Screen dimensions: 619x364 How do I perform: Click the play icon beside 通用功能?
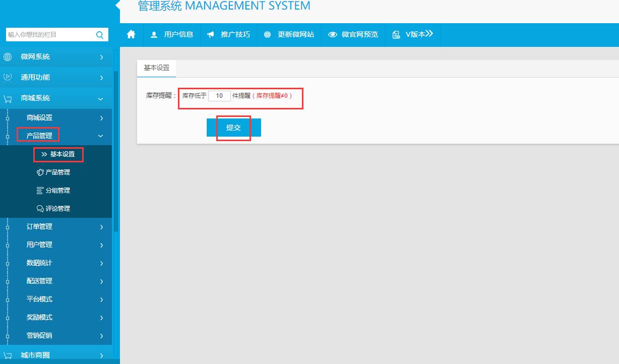tap(8, 78)
